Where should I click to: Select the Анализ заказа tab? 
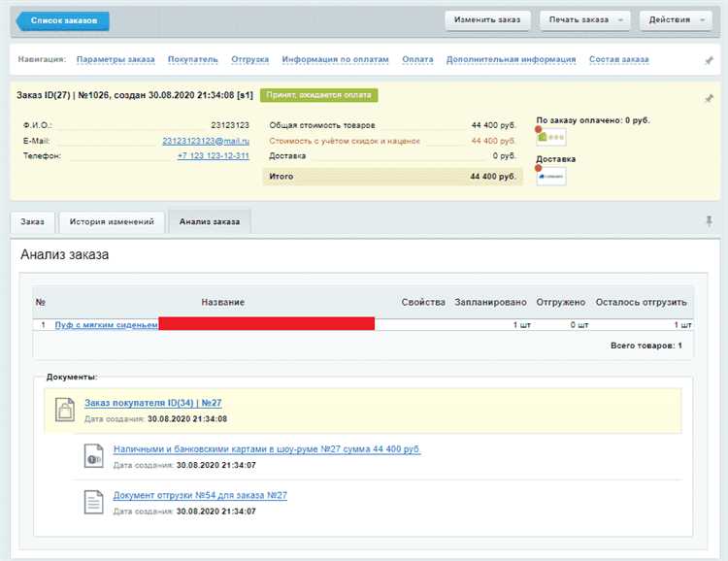click(x=210, y=222)
